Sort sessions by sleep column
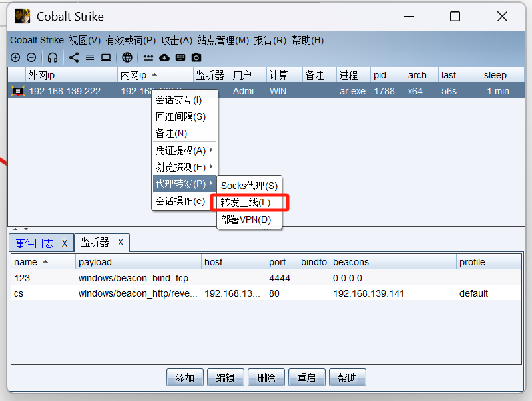Viewport: 532px width, 401px height. tap(503, 75)
